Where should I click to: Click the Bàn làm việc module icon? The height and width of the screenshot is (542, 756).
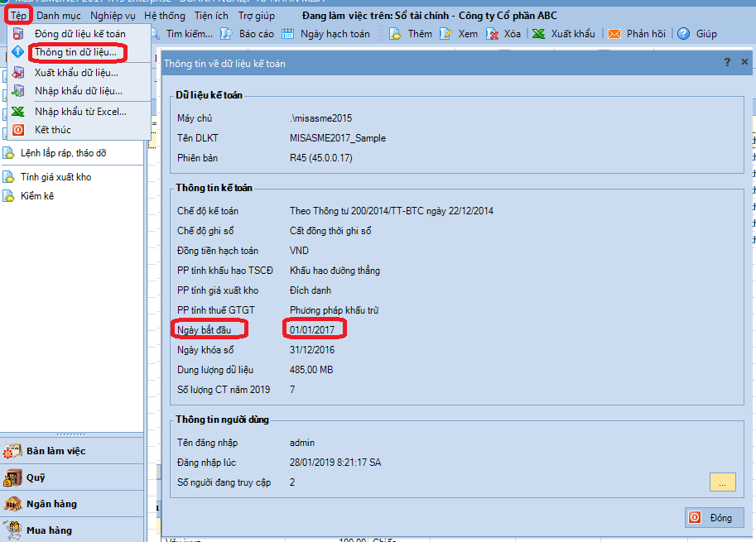pos(12,451)
